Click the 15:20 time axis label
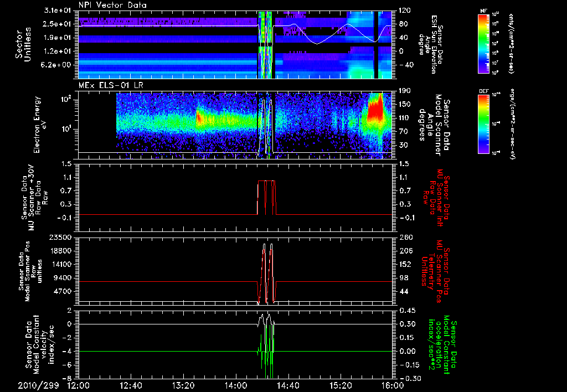This screenshot has height=392, width=567. (341, 385)
